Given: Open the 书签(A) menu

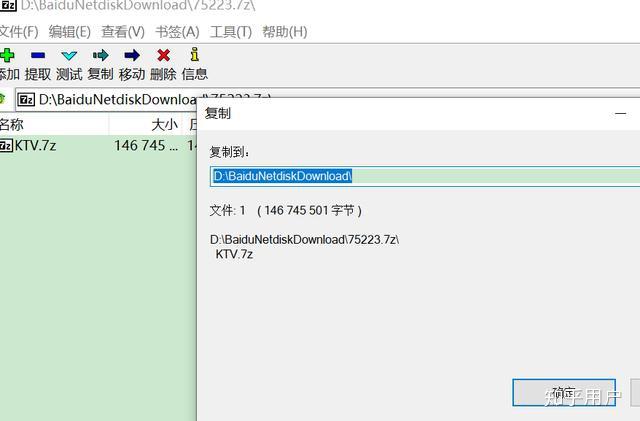Looking at the screenshot, I should [x=177, y=31].
